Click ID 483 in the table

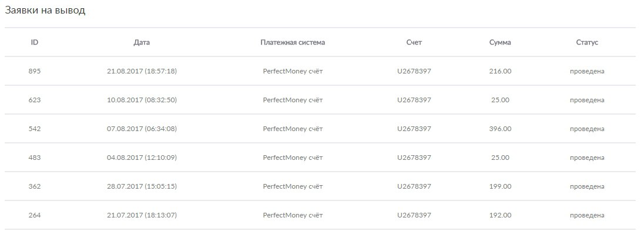pyautogui.click(x=34, y=158)
